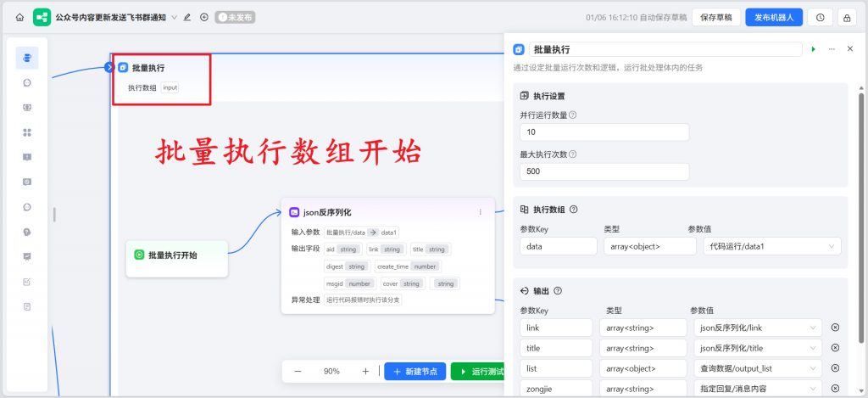The height and width of the screenshot is (398, 868).
Task: Click the presentation chart icon in the left sidebar
Action: [x=27, y=256]
